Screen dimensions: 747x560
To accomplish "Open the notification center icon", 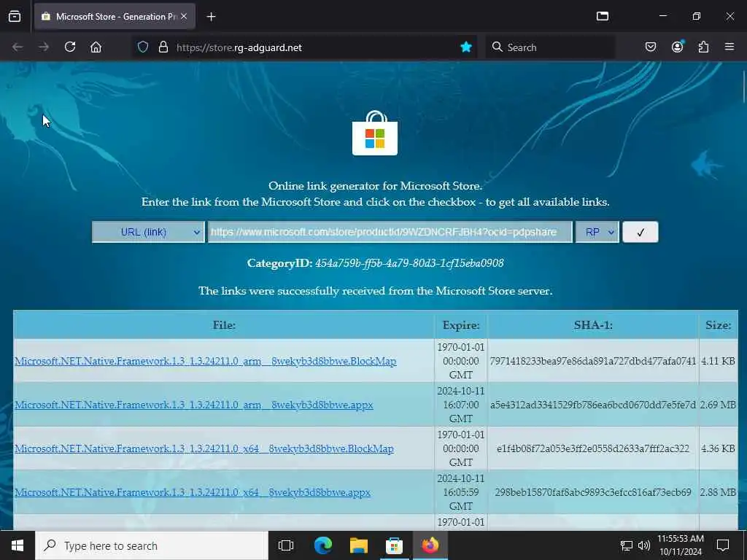I will tap(723, 545).
